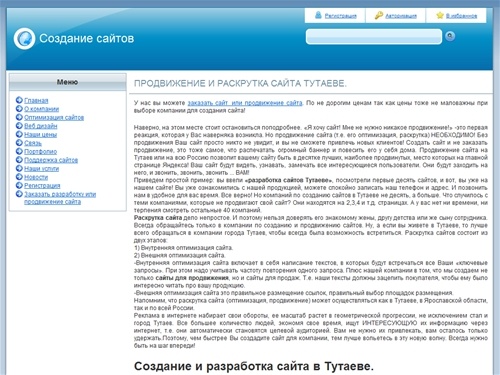Click the search magnifier button
Screen dimensions: 500x375
pyautogui.click(x=450, y=36)
